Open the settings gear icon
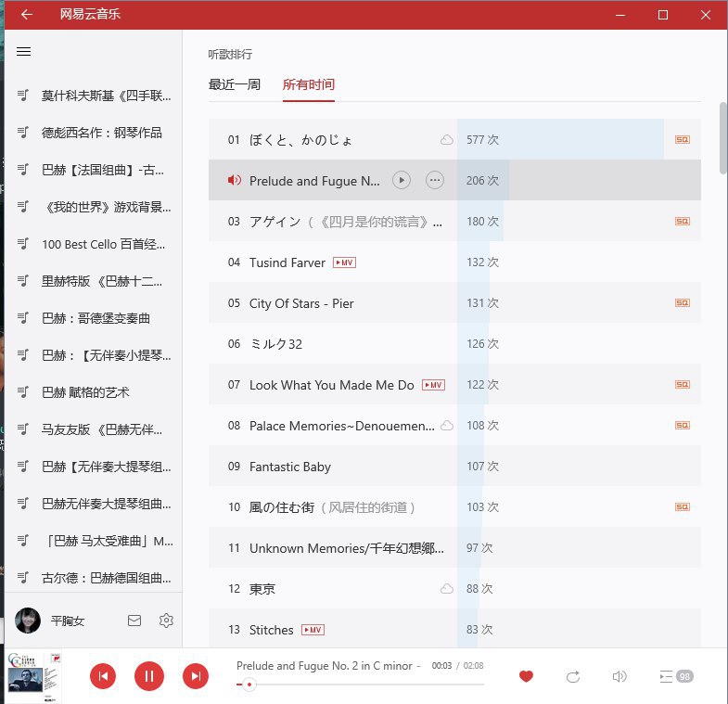The width and height of the screenshot is (728, 704). click(166, 621)
